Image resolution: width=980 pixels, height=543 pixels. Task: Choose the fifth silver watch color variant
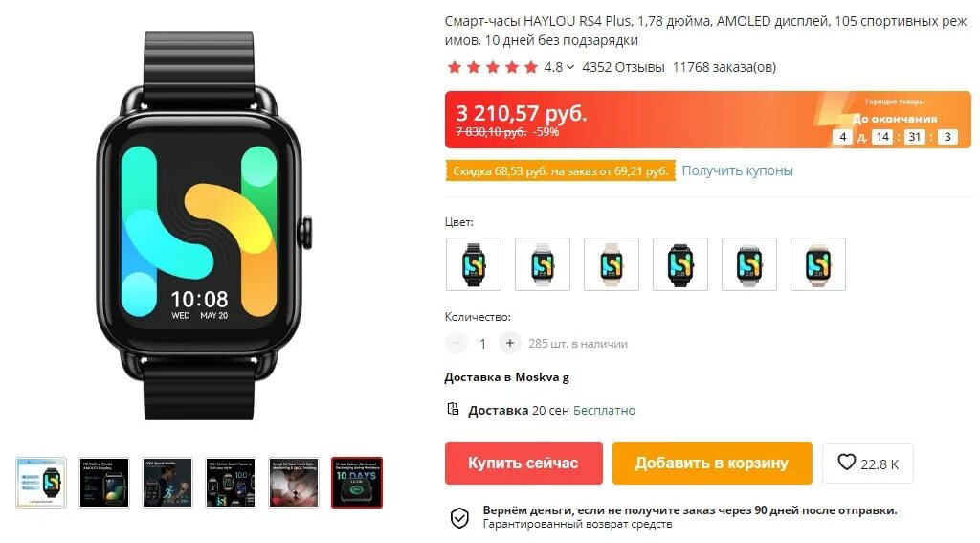[748, 264]
